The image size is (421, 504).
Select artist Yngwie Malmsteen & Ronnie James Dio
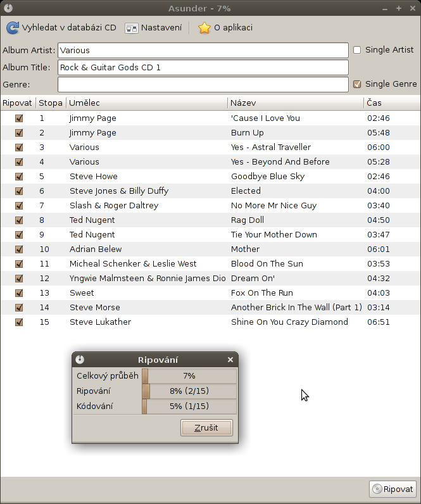pos(148,279)
